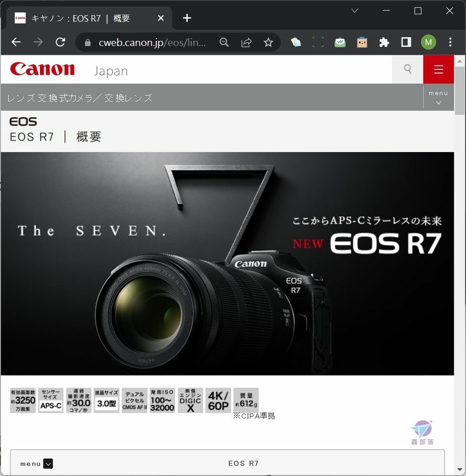Screen dimensions: 466x476
Task: Open the document copy extension icon
Action: 296,42
